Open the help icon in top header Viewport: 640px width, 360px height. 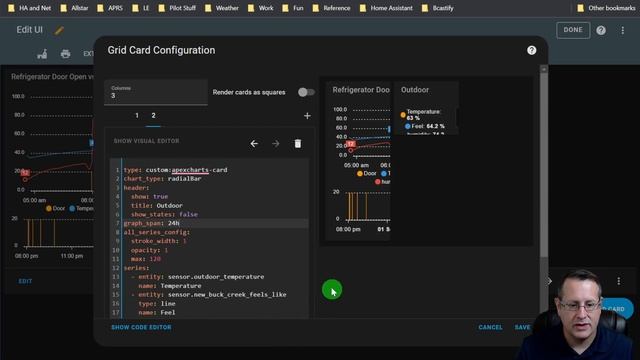pos(601,30)
